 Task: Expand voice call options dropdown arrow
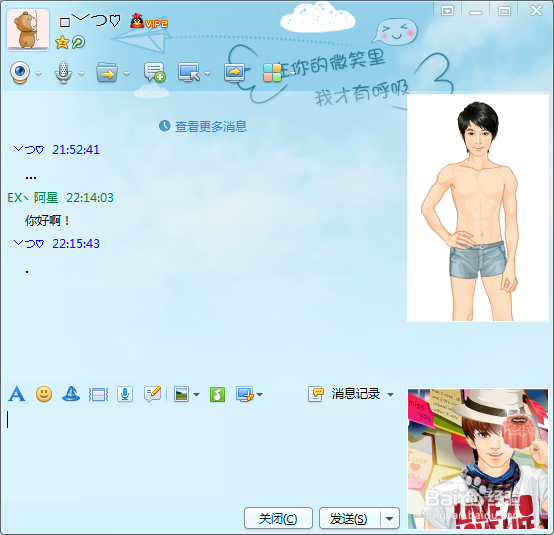pos(82,74)
